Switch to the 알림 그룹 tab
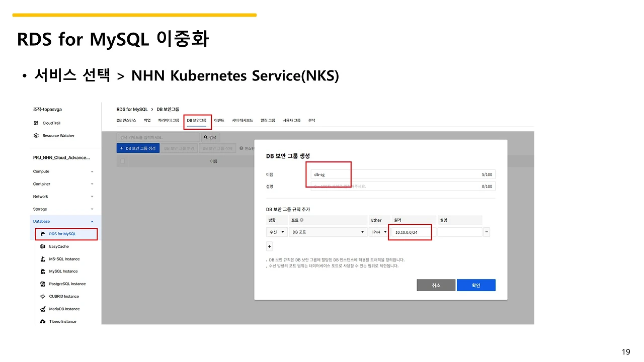 [x=268, y=121]
